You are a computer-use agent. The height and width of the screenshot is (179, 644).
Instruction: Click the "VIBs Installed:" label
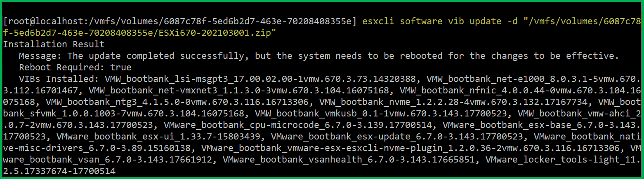tap(59, 78)
